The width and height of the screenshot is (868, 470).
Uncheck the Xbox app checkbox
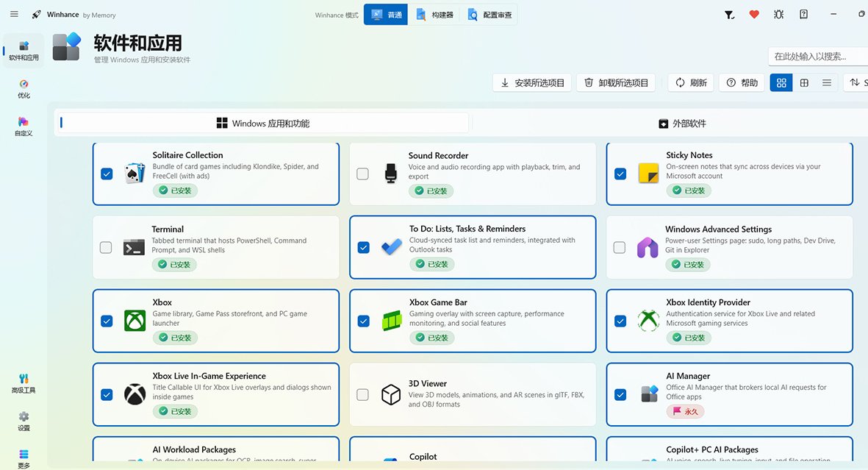coord(107,321)
